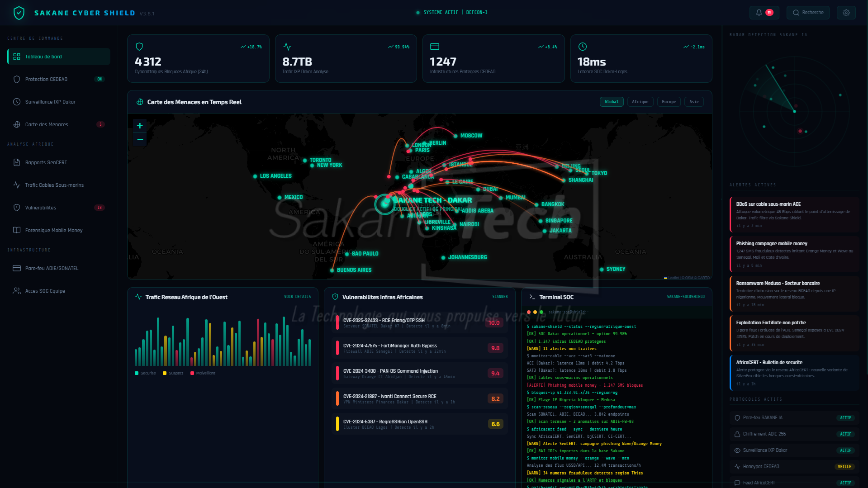Viewport: 868px width, 488px height.
Task: Click the globe icon beside Carte des Menaces
Action: [x=17, y=124]
